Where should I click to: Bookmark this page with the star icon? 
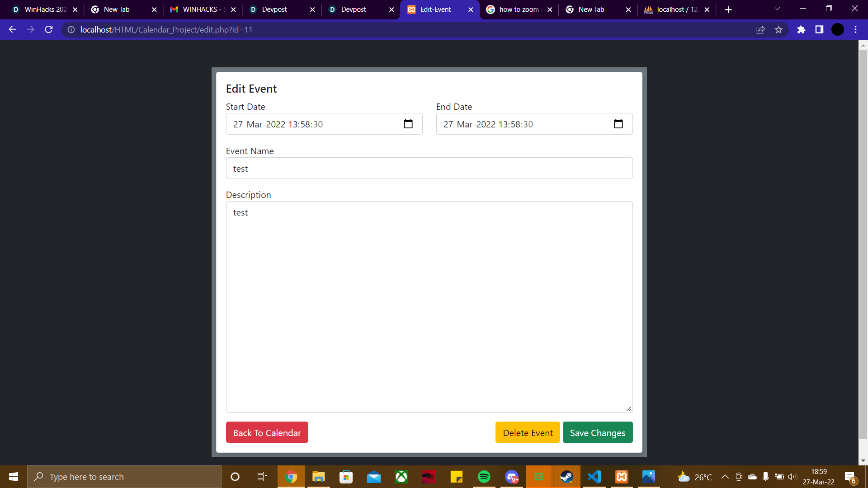[778, 30]
